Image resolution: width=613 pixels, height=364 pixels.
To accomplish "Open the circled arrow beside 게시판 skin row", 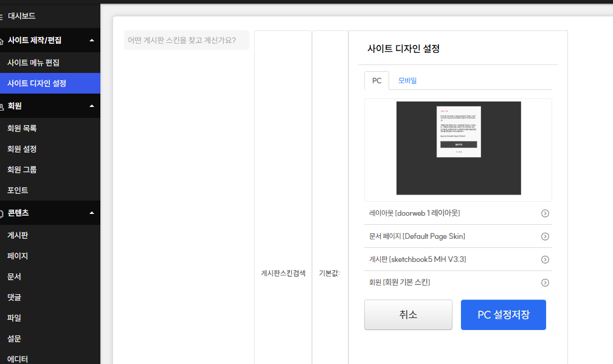I will (x=545, y=259).
